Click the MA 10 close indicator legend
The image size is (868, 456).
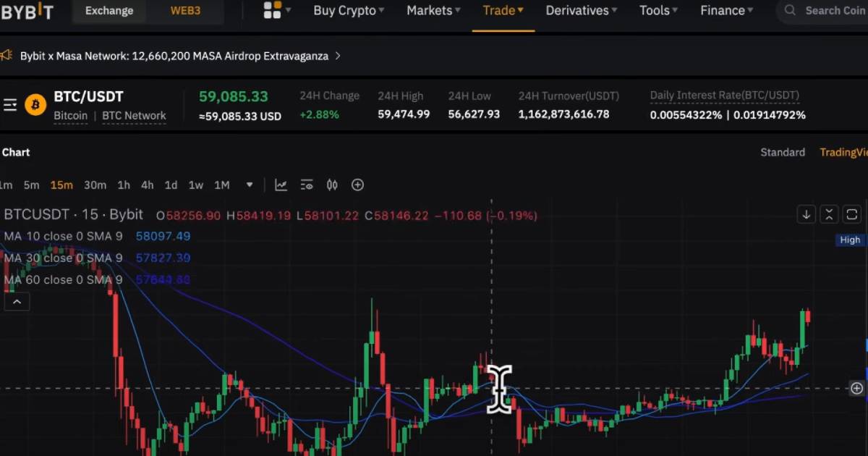63,236
